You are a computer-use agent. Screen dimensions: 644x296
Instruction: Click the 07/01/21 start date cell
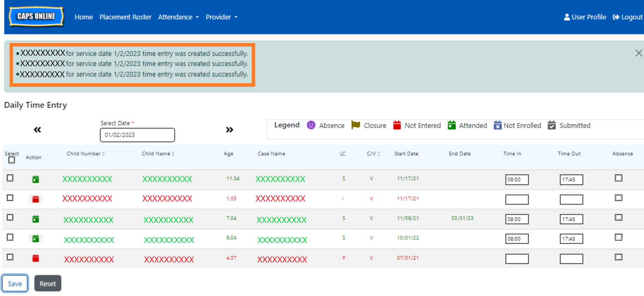408,258
